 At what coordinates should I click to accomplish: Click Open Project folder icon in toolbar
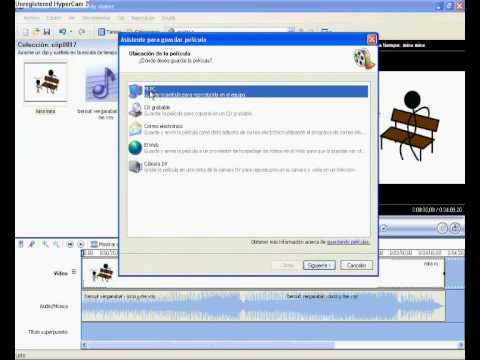(x=36, y=32)
